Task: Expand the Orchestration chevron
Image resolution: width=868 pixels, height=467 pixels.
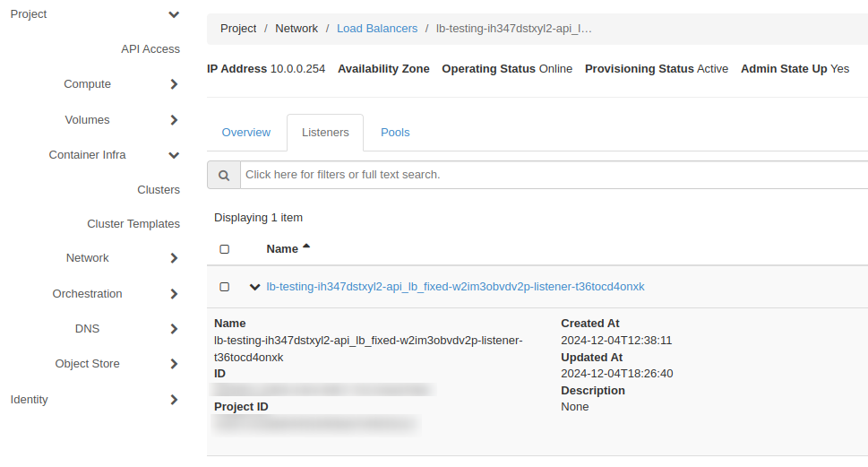Action: [x=174, y=294]
